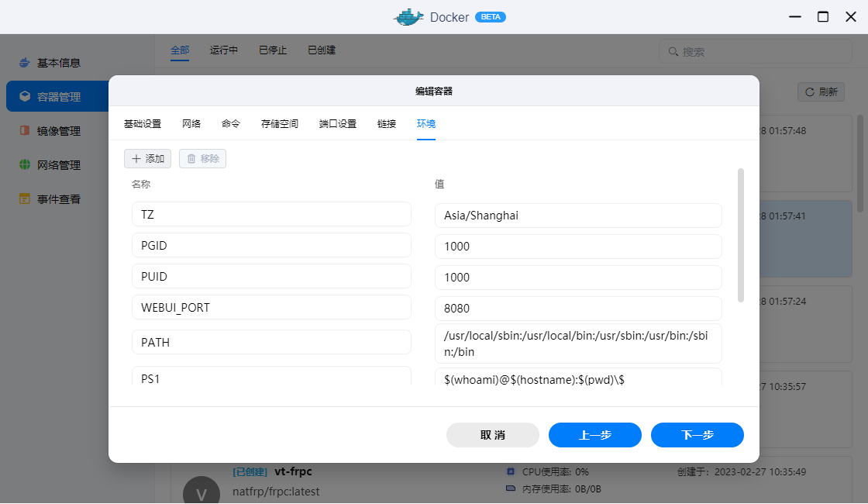The height and width of the screenshot is (504, 868).
Task: Click the vt-frpc container name
Action: click(294, 471)
